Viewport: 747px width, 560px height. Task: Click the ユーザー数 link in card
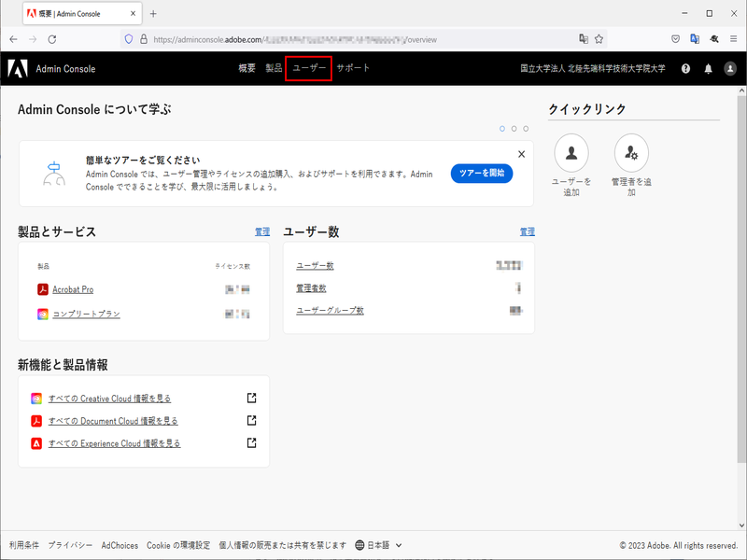point(315,266)
